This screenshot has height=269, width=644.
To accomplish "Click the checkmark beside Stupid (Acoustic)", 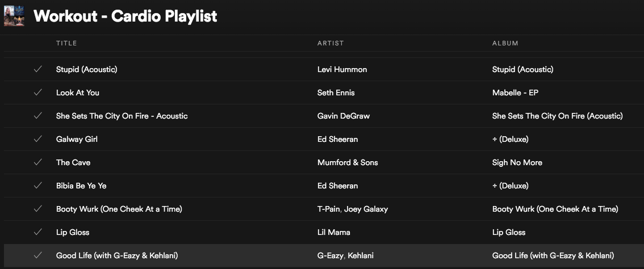I will [x=38, y=69].
